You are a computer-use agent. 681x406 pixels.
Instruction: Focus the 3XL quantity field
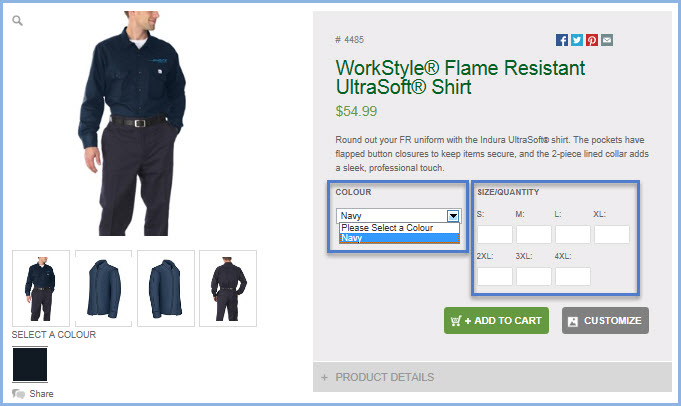tap(534, 277)
